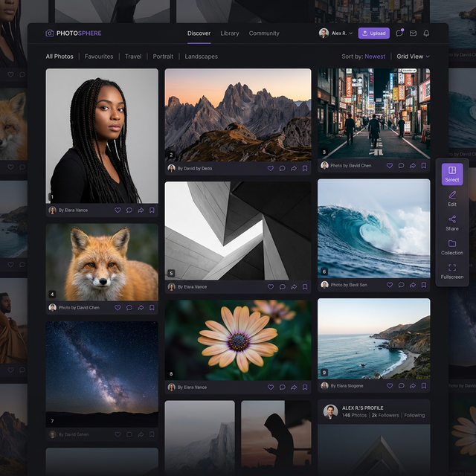Click the Share icon in side panel
The width and height of the screenshot is (476, 476).
pos(452,222)
